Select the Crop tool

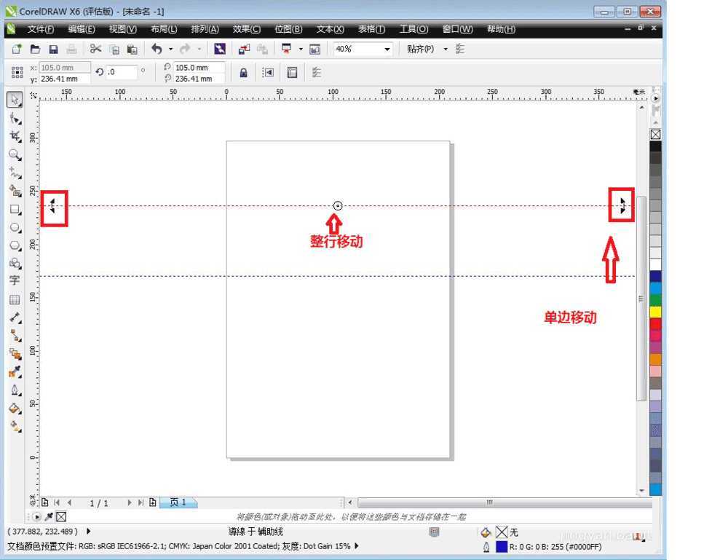pyautogui.click(x=15, y=136)
